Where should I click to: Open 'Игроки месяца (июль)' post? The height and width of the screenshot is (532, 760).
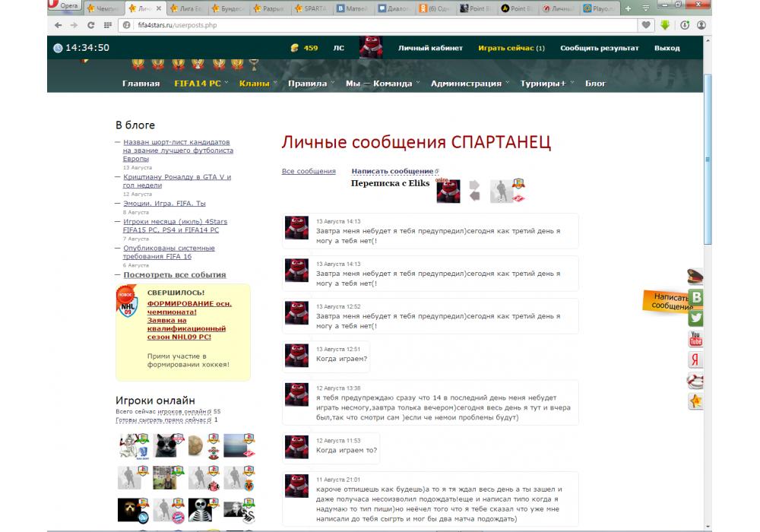[x=175, y=225]
